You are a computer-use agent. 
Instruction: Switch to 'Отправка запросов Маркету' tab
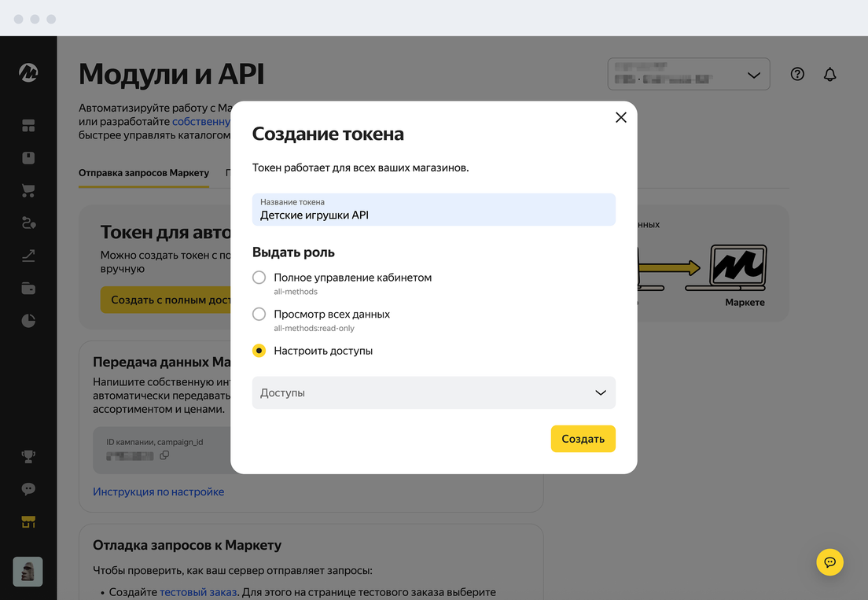click(144, 173)
